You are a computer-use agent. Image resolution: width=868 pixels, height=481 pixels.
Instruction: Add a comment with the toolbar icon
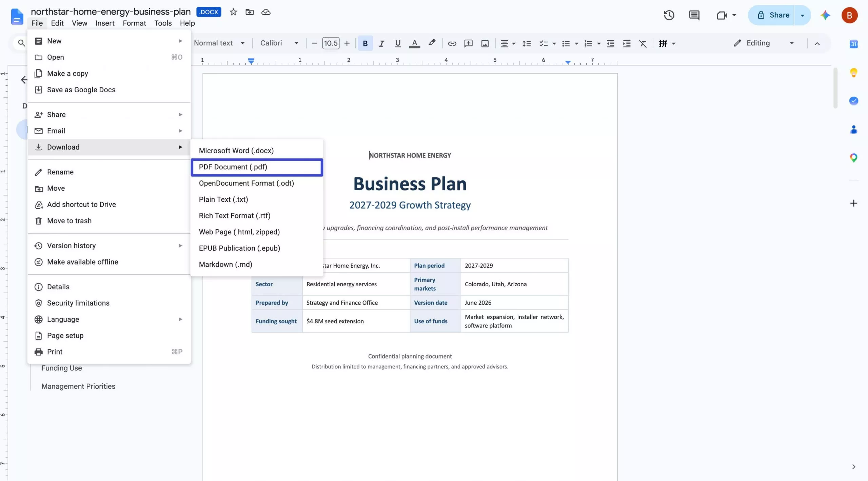pos(469,43)
